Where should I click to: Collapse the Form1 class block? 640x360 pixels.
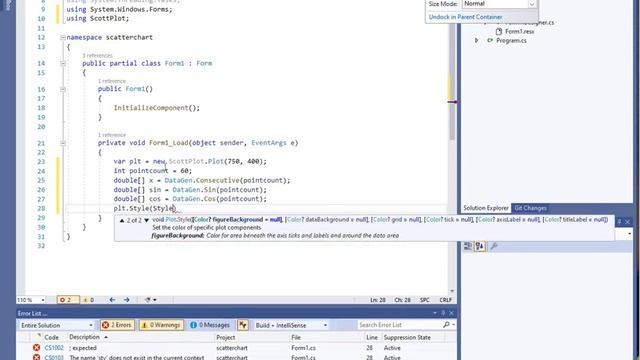pos(63,63)
